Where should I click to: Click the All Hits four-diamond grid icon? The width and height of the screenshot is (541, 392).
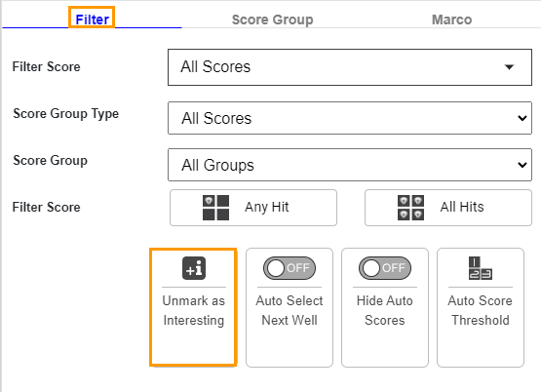(410, 208)
